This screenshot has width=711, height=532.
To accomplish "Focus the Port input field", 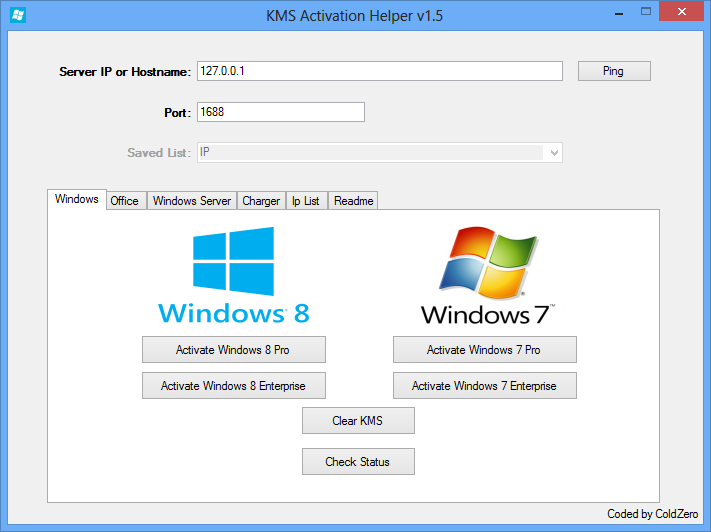I will 281,112.
